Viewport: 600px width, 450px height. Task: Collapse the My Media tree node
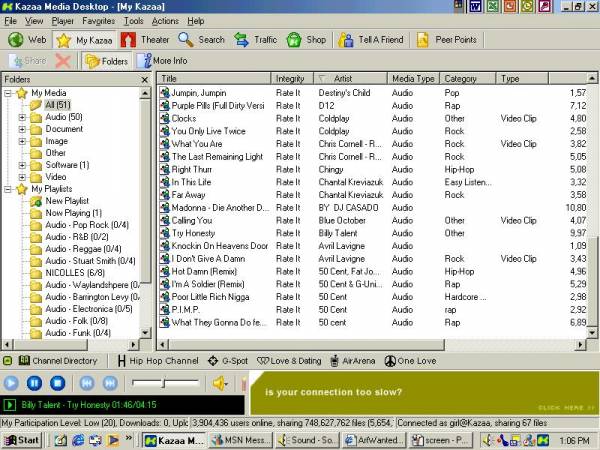coord(8,93)
